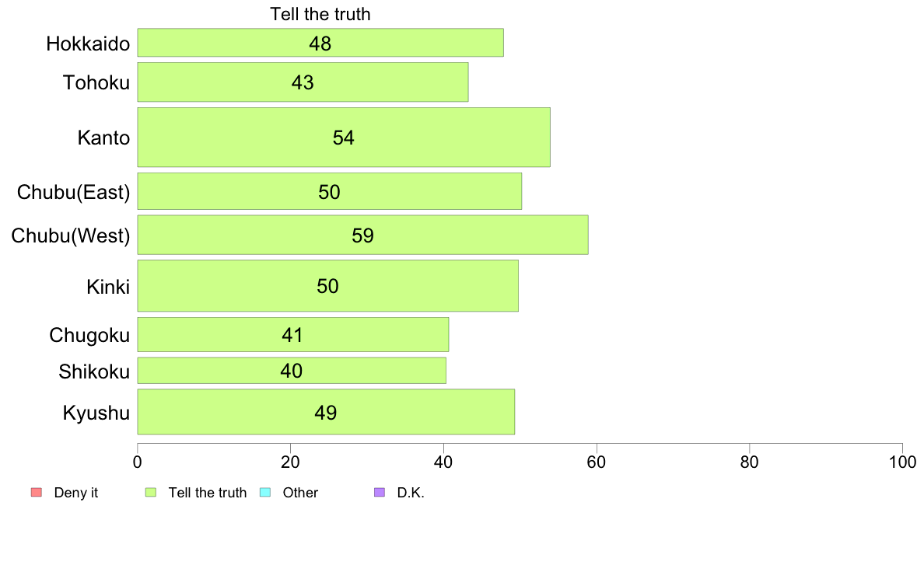This screenshot has height=572, width=924.
Task: Select the Shikoku bar showing 40
Action: (292, 371)
